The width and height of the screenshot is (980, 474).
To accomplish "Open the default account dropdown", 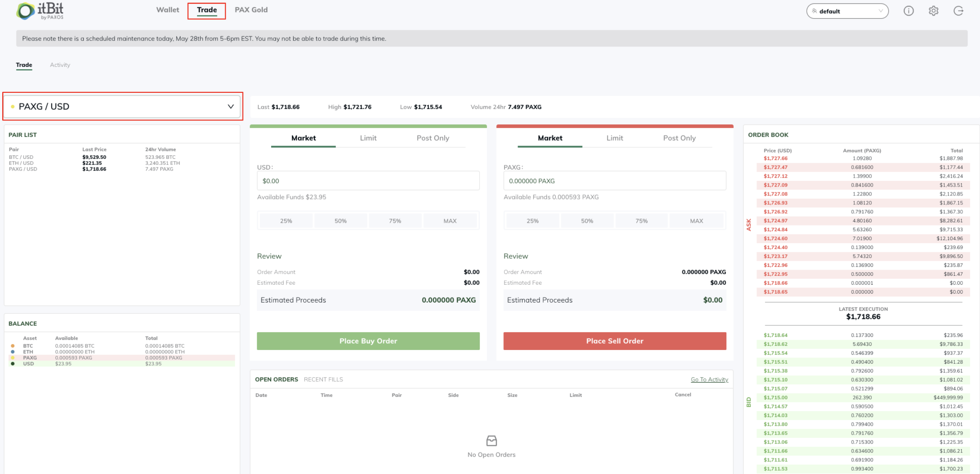I will click(x=847, y=11).
